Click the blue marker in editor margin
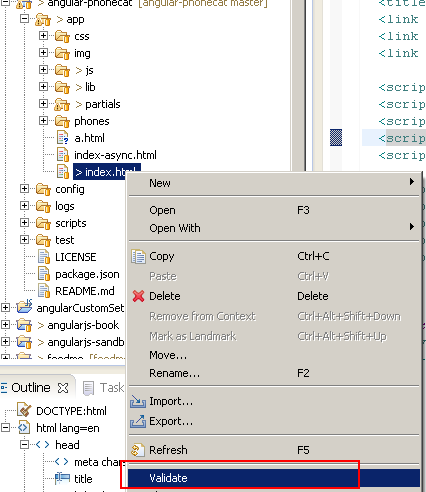This screenshot has width=426, height=492. [x=336, y=137]
